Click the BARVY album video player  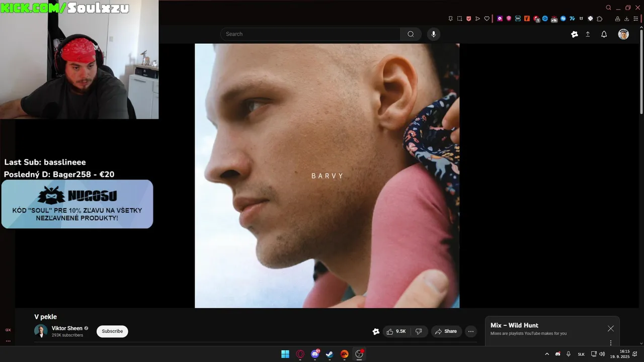coord(327,175)
